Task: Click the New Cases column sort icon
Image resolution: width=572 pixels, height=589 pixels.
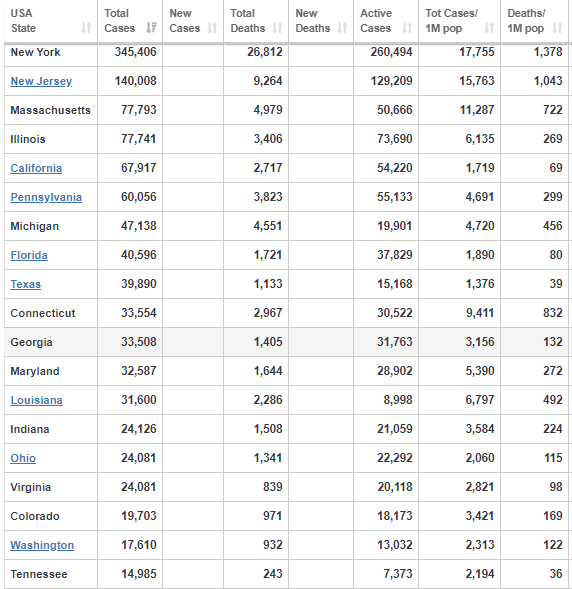Action: click(212, 28)
